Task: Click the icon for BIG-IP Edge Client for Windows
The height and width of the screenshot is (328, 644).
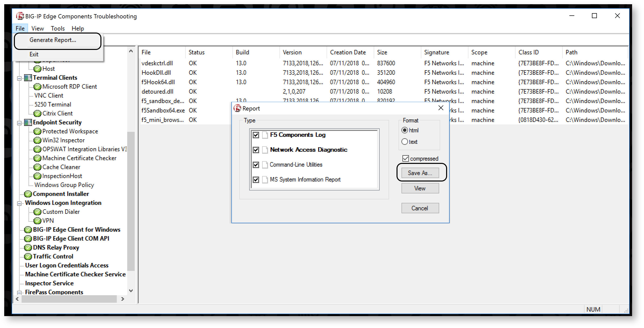Action: pyautogui.click(x=28, y=230)
